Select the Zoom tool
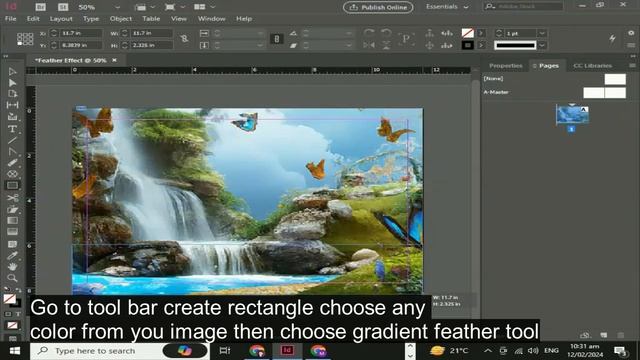The width and height of the screenshot is (640, 360). pos(12,278)
